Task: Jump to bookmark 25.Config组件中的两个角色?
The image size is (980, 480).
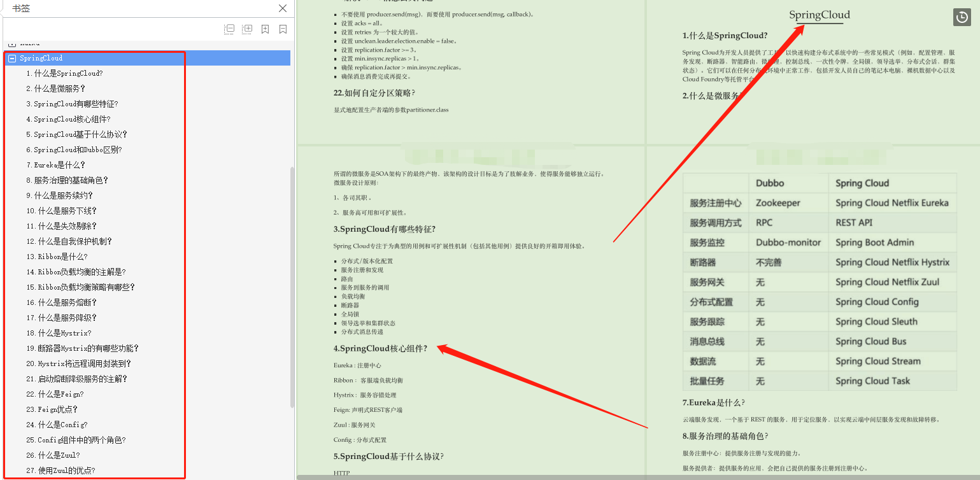Action: (76, 440)
